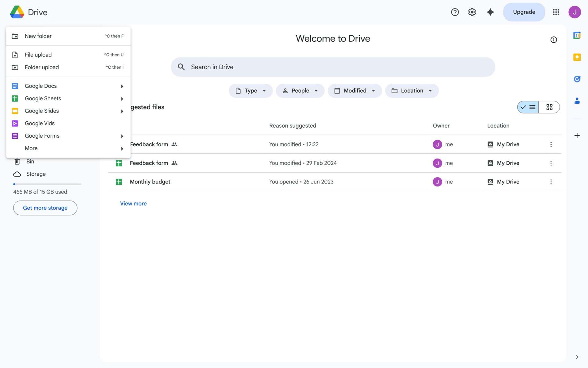
Task: Collapse side panel chevron at bottom right
Action: point(577,357)
